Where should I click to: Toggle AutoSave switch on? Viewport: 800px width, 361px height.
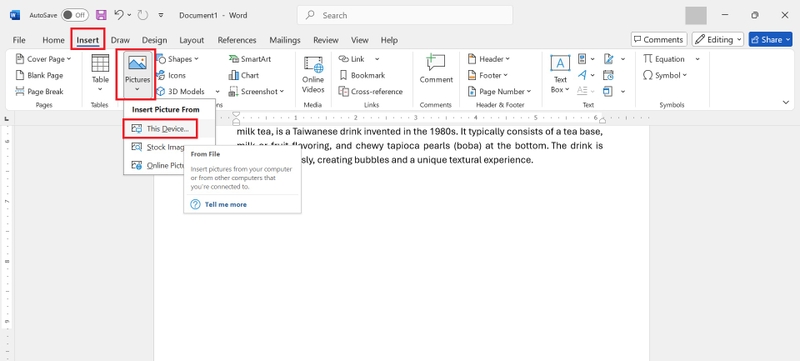(x=74, y=15)
